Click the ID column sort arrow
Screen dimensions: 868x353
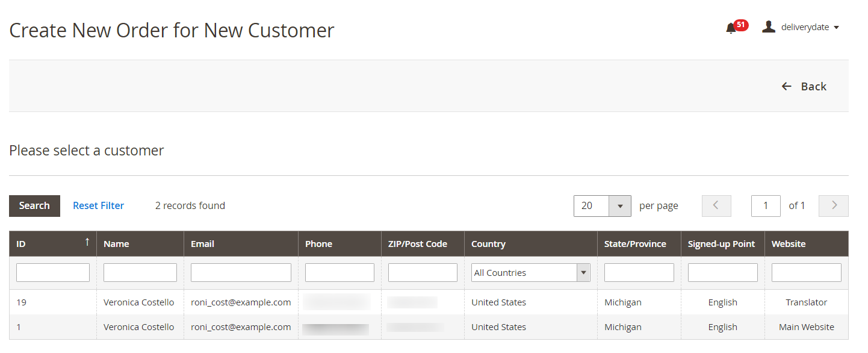tap(87, 243)
